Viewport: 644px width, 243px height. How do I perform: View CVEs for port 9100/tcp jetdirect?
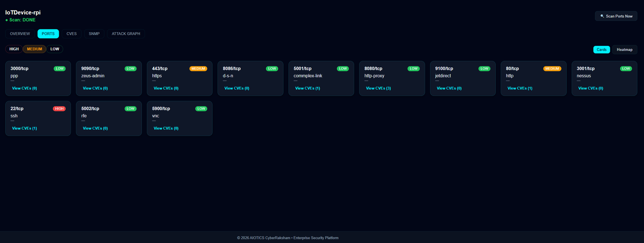point(449,88)
